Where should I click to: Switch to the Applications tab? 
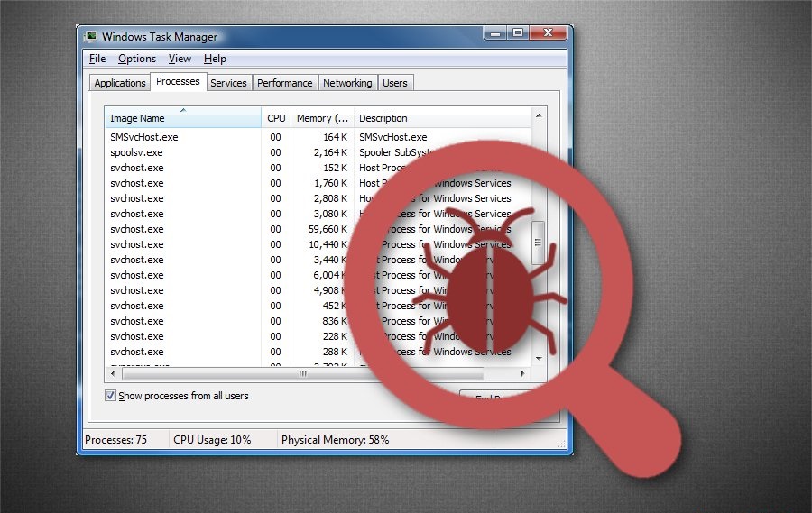click(120, 83)
